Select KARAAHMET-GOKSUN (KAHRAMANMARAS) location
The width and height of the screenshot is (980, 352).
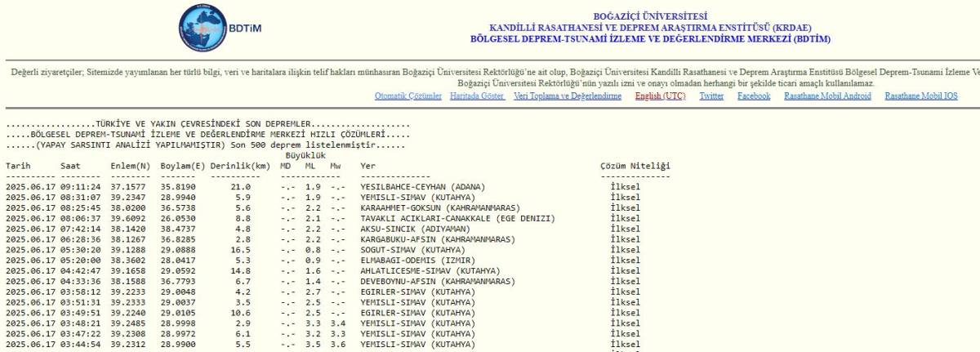point(440,208)
